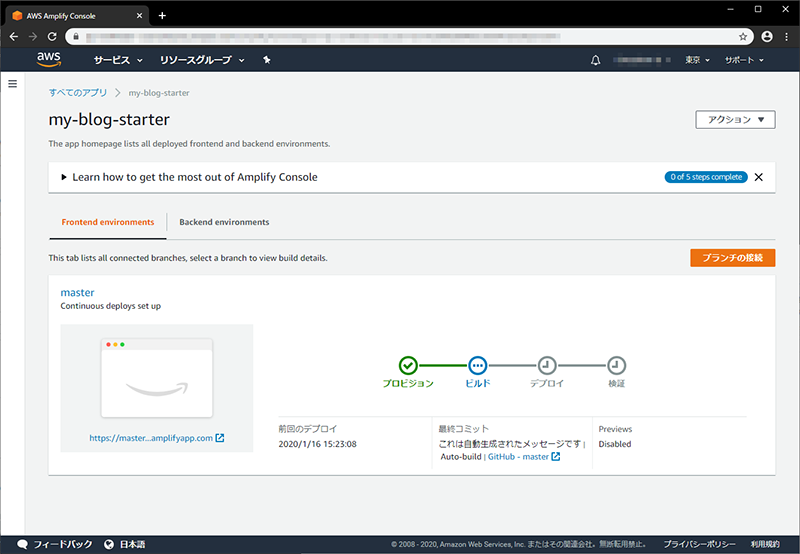Click external link icon next to amplifyapp URL
This screenshot has height=554, width=800.
click(220, 438)
